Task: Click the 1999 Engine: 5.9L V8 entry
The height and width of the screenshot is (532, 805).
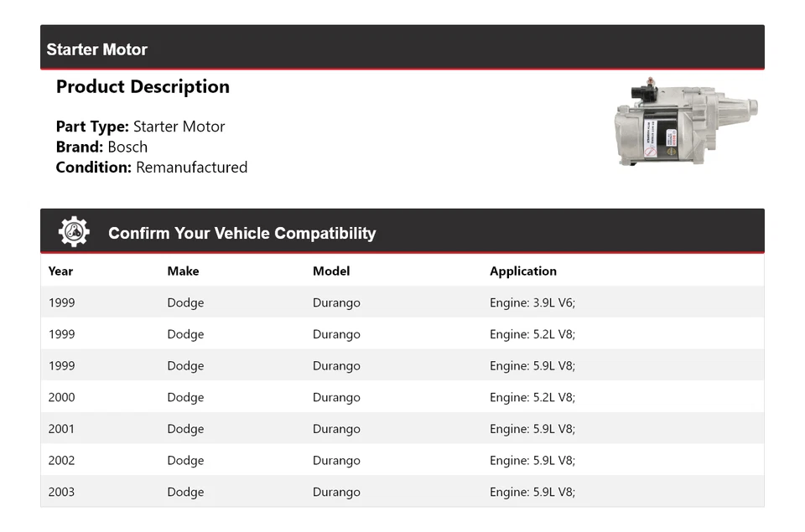Action: (532, 366)
